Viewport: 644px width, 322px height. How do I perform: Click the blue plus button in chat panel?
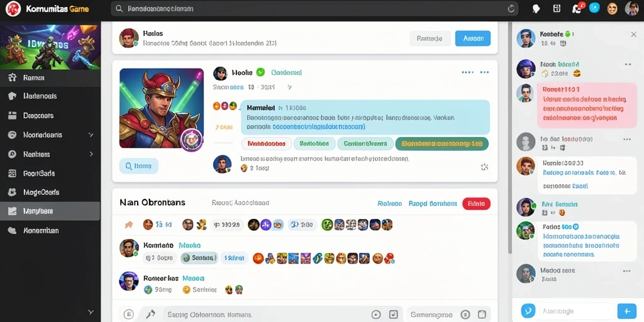tap(626, 311)
